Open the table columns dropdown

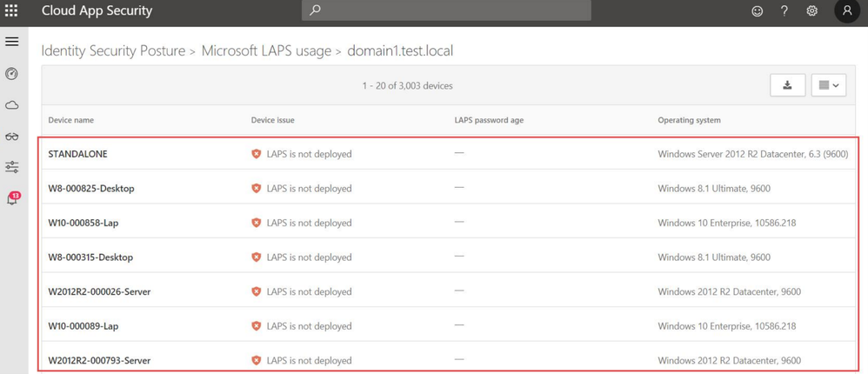[829, 85]
